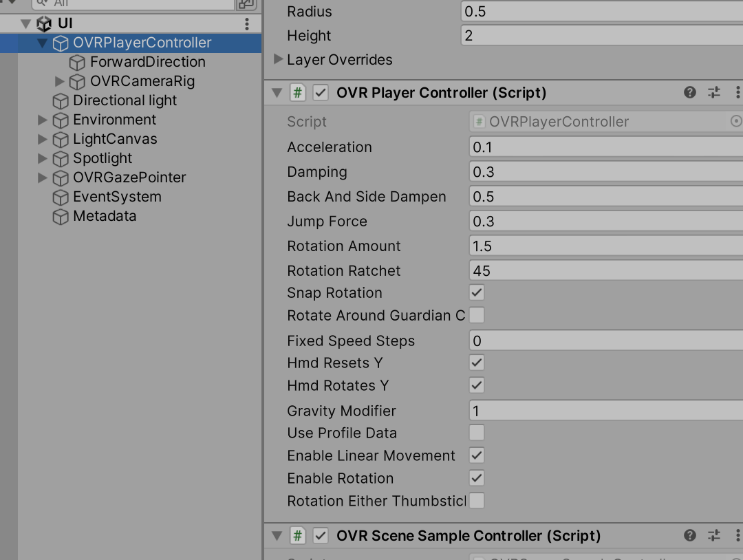Open the UI scene options kebab menu
The width and height of the screenshot is (743, 560).
click(246, 23)
